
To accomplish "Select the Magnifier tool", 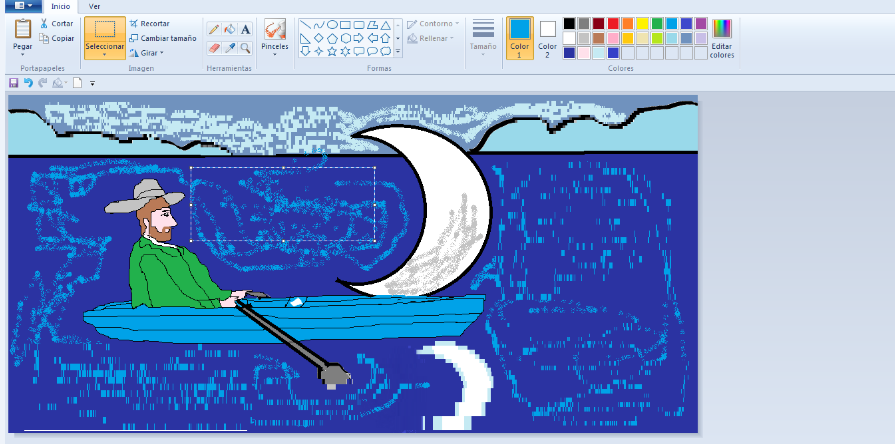I will pyautogui.click(x=245, y=48).
